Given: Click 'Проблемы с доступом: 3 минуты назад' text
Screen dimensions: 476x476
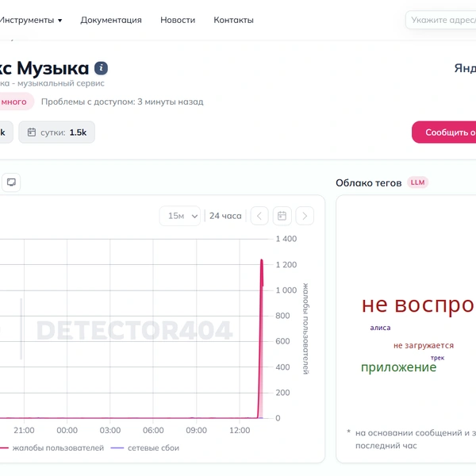Looking at the screenshot, I should (x=122, y=102).
